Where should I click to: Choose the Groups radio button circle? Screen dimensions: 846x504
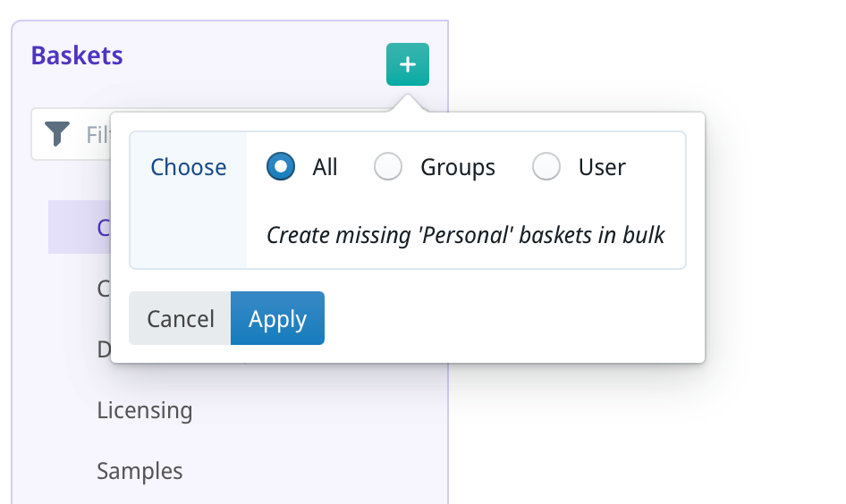pyautogui.click(x=387, y=167)
